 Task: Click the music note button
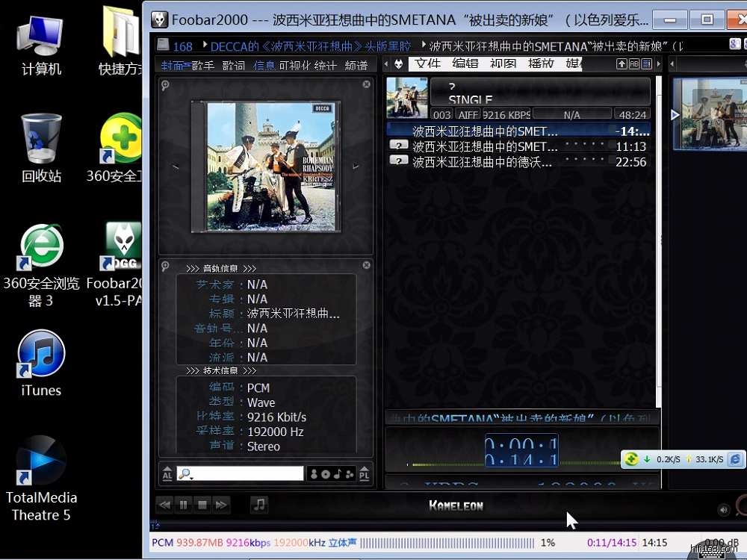[259, 505]
